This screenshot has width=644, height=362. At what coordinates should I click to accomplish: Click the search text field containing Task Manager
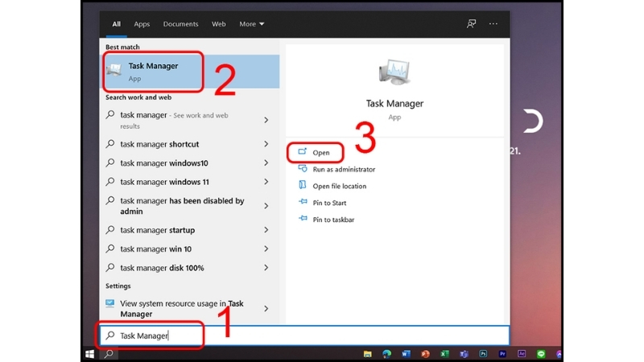304,335
